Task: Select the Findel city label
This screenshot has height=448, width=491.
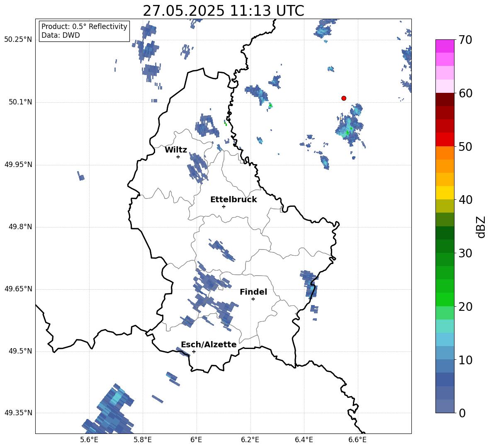Action: (253, 292)
